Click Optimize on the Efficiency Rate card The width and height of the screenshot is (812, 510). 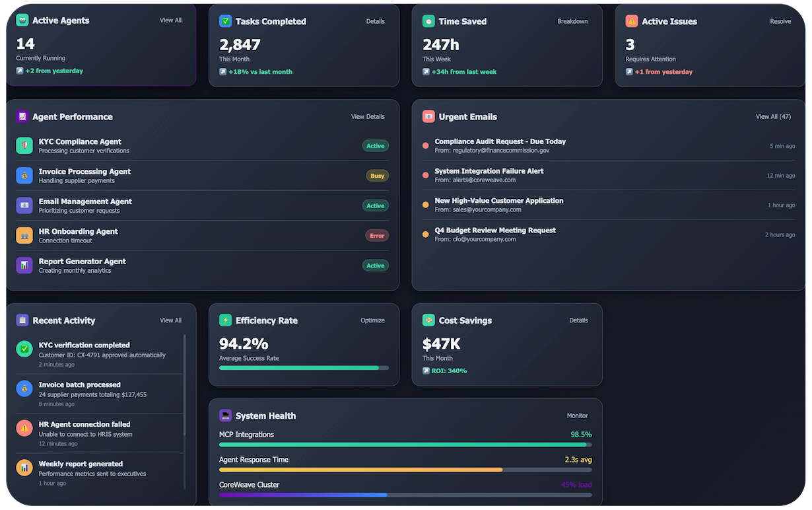pos(372,320)
